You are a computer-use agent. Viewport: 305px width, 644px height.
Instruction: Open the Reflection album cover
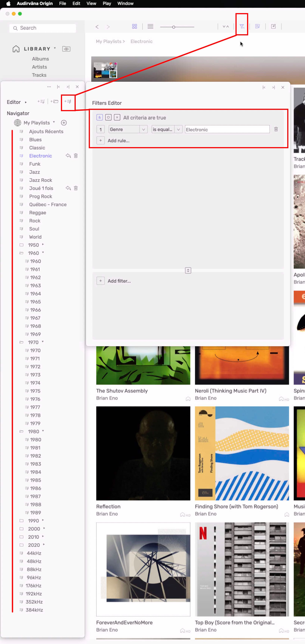(143, 453)
